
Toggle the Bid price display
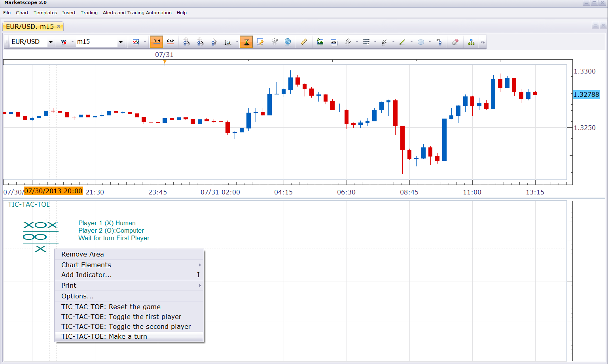(x=157, y=41)
